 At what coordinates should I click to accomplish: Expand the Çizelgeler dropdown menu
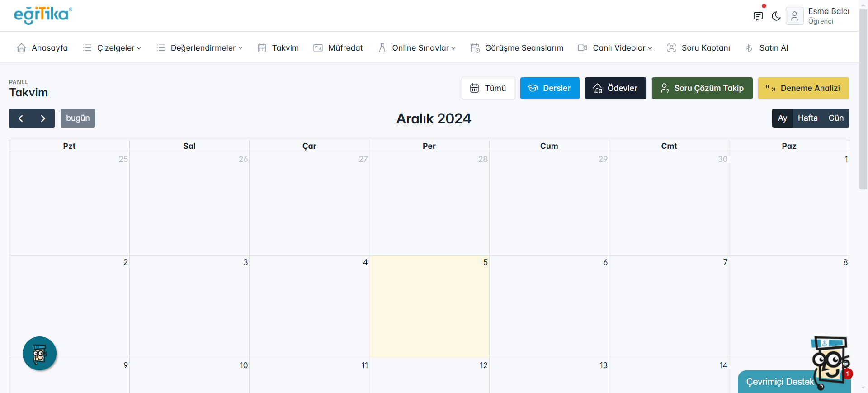tap(113, 48)
